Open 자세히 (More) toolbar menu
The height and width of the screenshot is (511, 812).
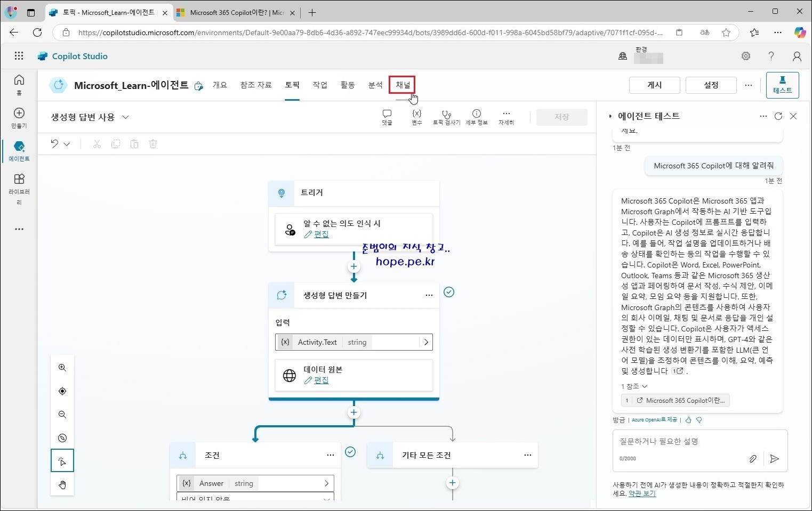(x=506, y=117)
